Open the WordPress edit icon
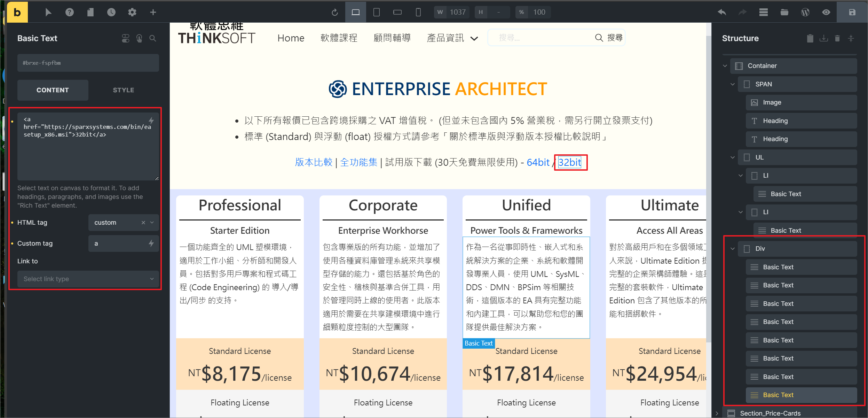Screen dimensions: 868x418 pyautogui.click(x=805, y=12)
